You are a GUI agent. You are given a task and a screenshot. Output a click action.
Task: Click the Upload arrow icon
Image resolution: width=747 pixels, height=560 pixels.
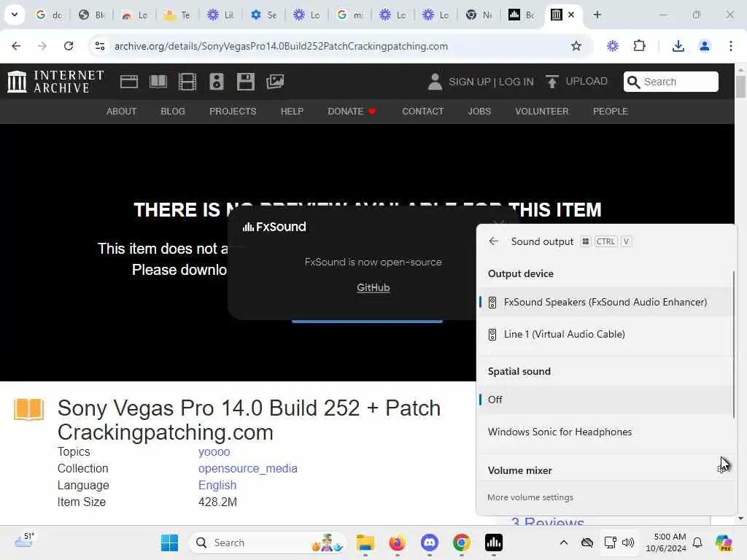point(551,82)
